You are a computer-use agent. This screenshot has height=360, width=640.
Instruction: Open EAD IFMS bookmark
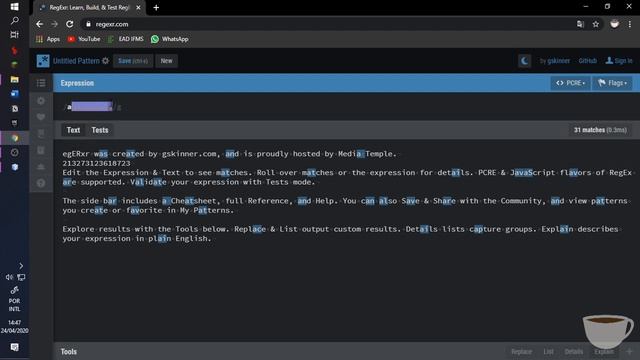[x=125, y=39]
